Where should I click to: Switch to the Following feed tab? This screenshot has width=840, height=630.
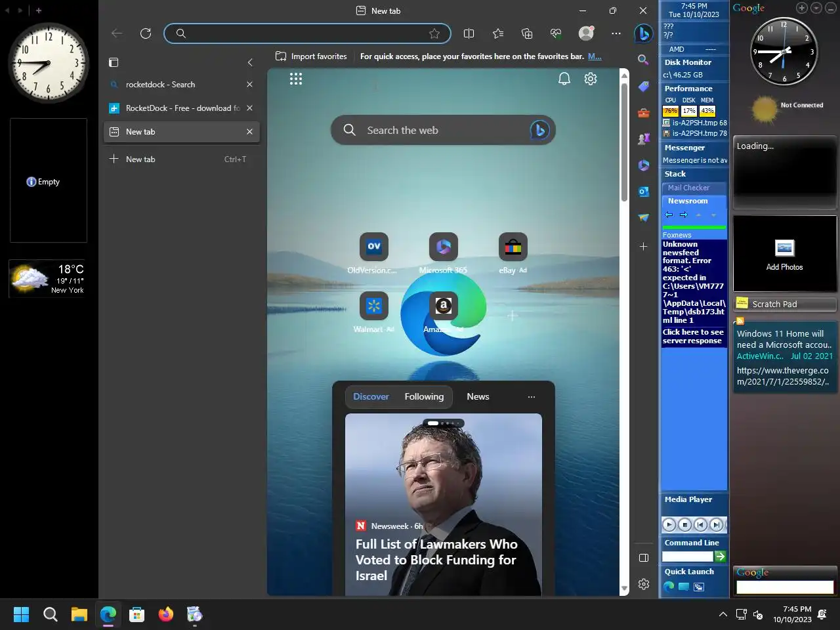[424, 396]
